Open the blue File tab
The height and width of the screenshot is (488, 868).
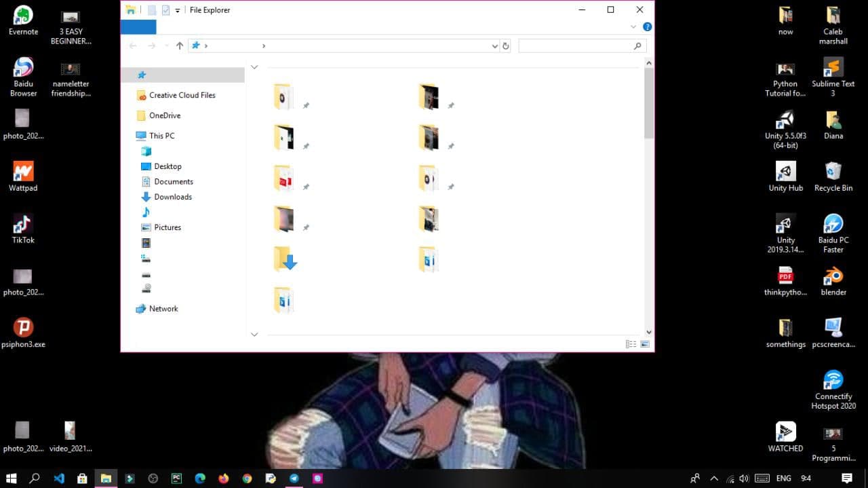(138, 27)
